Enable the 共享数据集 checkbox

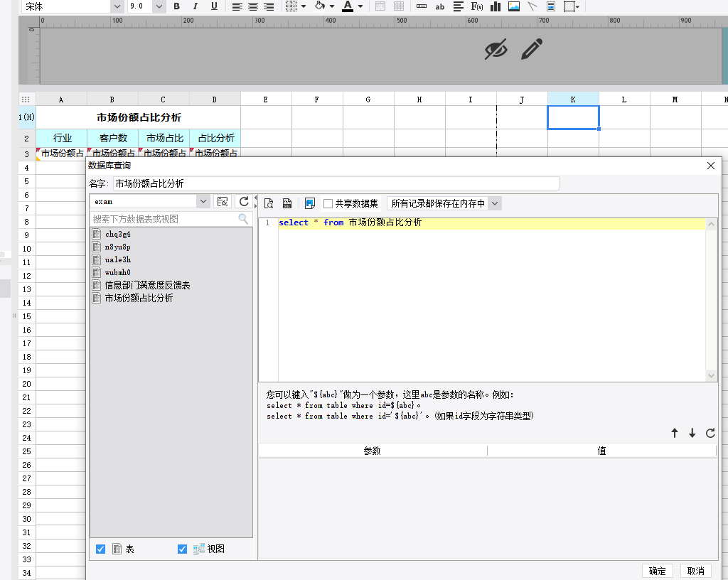coord(328,203)
